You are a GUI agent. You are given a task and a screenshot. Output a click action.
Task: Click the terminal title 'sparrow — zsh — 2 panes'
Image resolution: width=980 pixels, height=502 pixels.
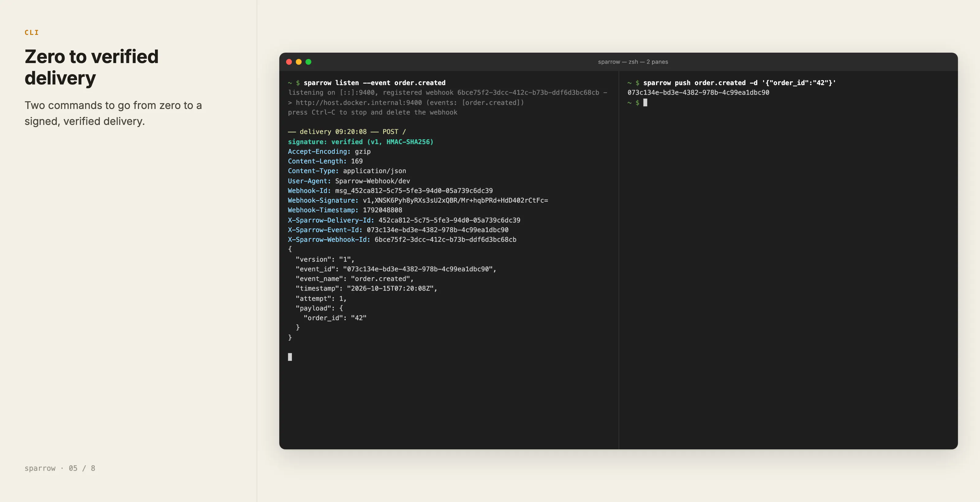pos(633,62)
